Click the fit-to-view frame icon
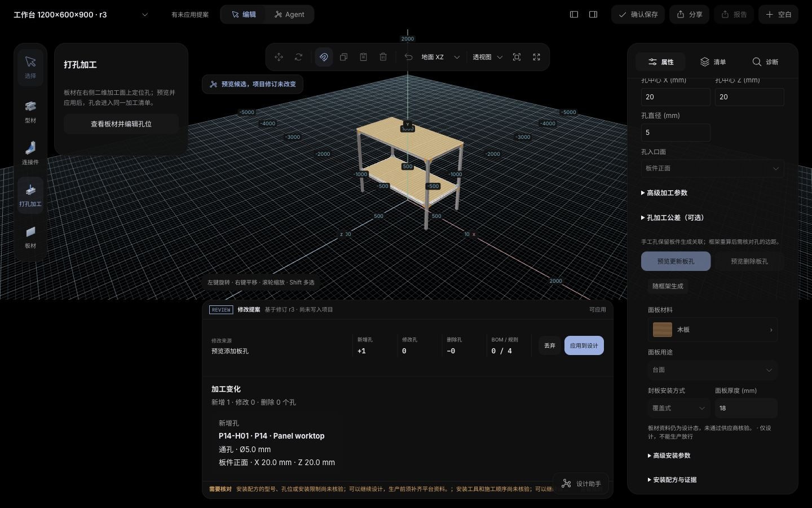Screen dimensions: 812x508 [517, 57]
